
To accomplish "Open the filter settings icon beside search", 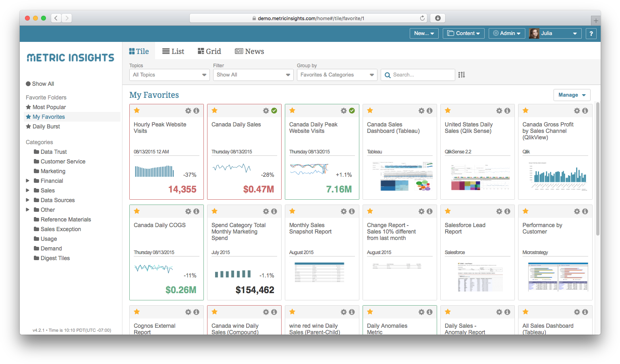I will pos(462,75).
